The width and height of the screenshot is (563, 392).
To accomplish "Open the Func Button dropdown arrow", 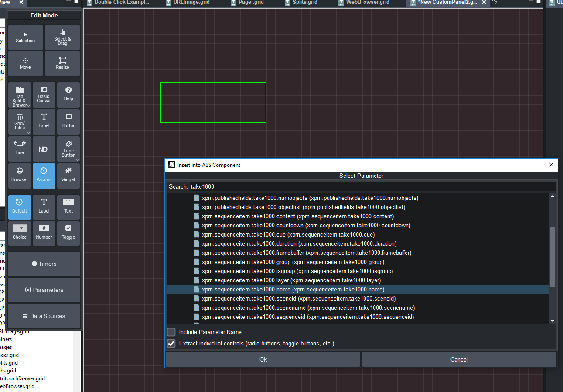I will (x=77, y=159).
